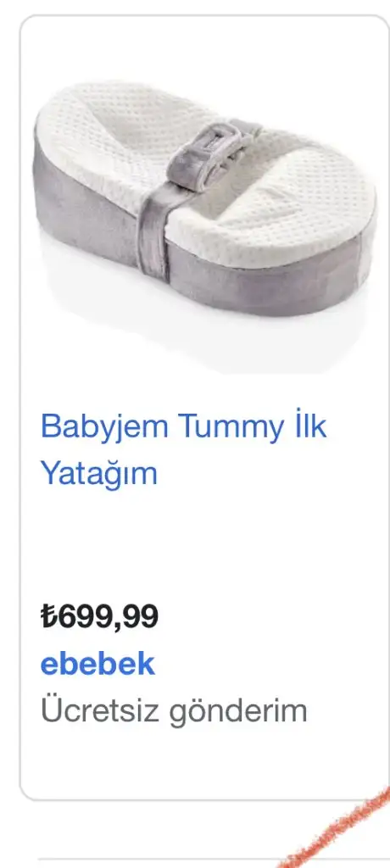Click the word gönderim in shipping text
This screenshot has width=390, height=868.
tap(238, 712)
